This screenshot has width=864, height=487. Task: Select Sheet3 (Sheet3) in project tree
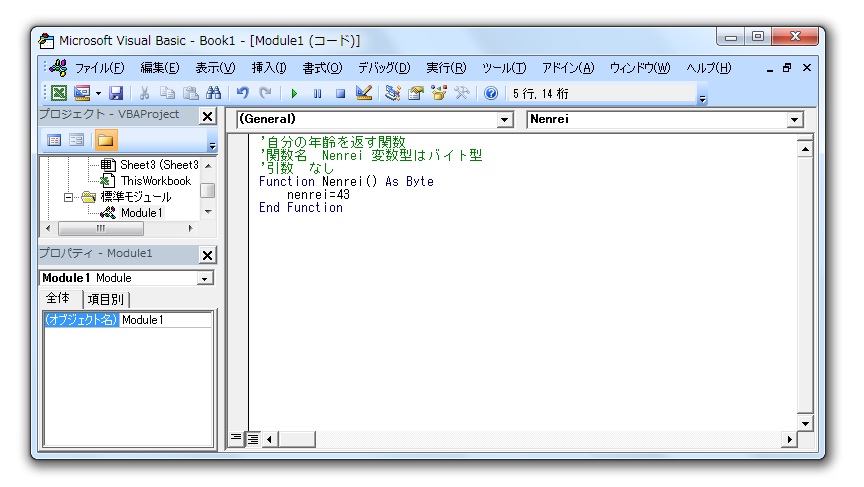[159, 165]
